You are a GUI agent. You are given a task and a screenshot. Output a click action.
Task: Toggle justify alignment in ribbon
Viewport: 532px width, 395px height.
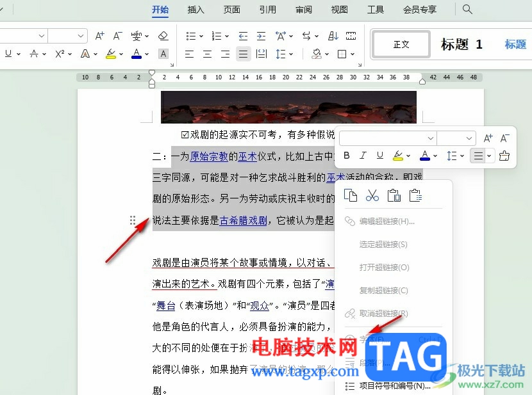pos(244,54)
